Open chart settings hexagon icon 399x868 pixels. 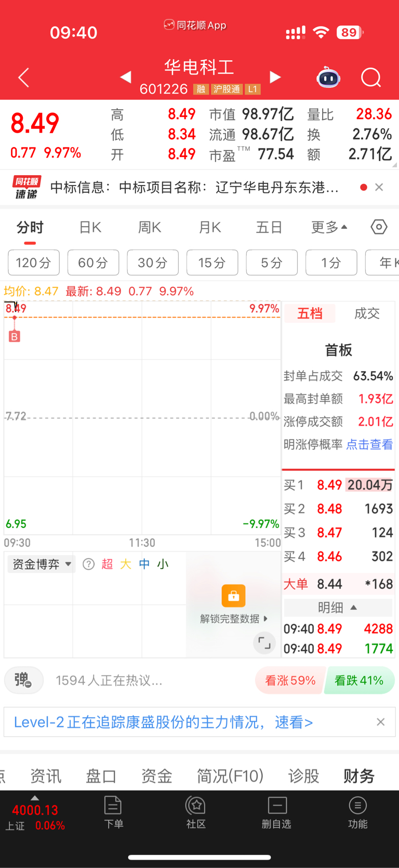(x=379, y=227)
